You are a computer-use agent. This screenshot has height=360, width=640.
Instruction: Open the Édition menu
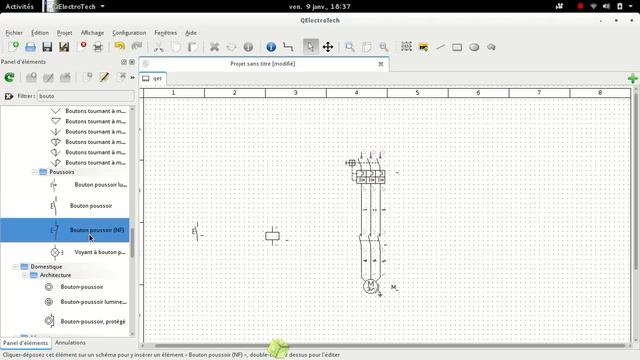(40, 33)
